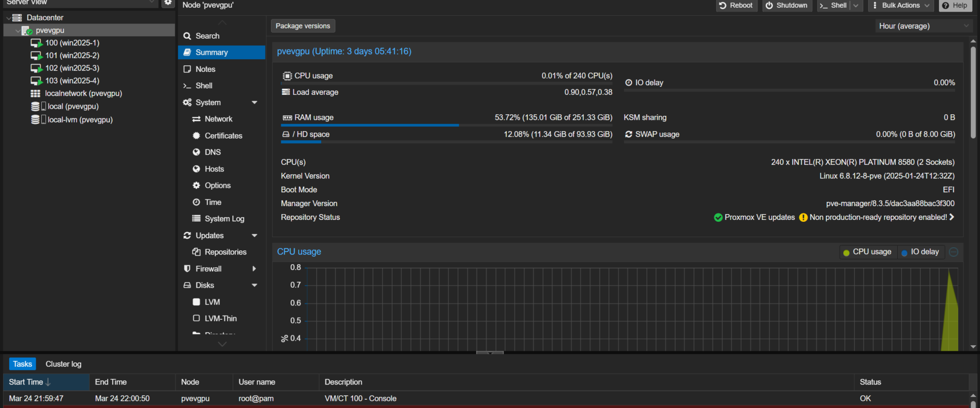The height and width of the screenshot is (408, 980).
Task: Click the localnetwork grid icon
Action: click(35, 93)
